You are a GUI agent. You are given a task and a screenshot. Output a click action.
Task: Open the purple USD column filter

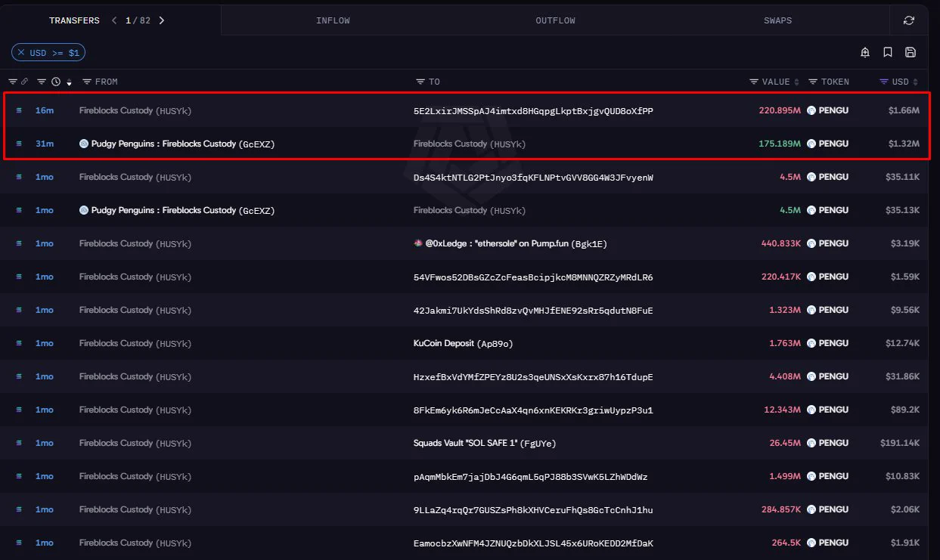(884, 82)
